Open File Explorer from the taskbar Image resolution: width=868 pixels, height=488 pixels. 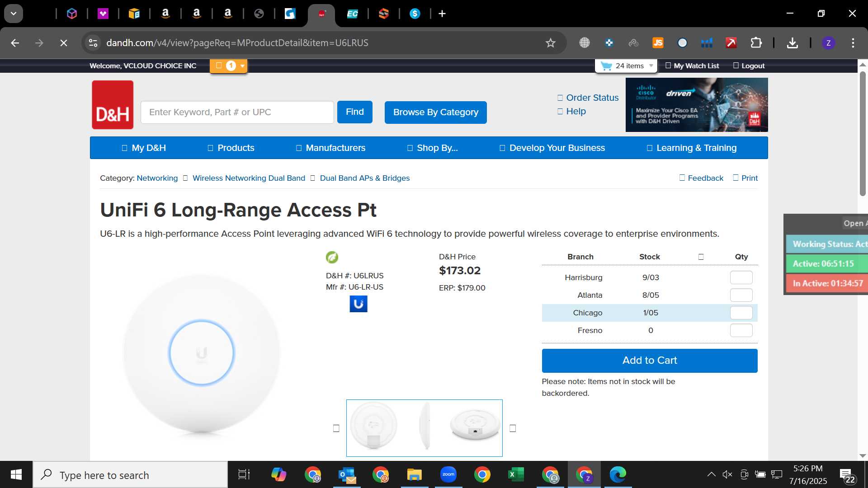tap(414, 474)
